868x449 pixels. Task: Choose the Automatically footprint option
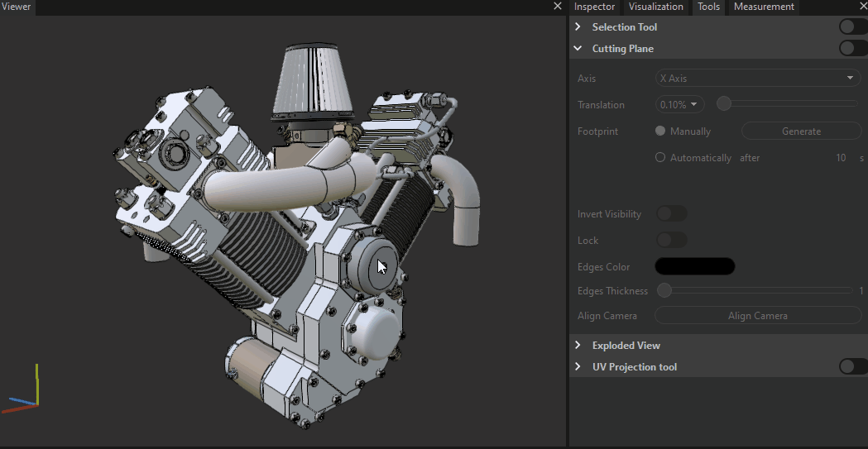(x=660, y=158)
